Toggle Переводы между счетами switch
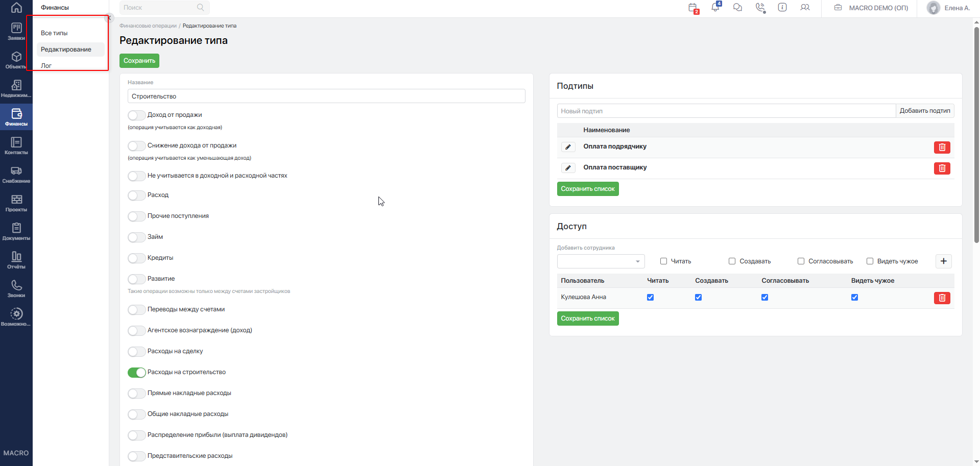The width and height of the screenshot is (980, 466). (136, 310)
